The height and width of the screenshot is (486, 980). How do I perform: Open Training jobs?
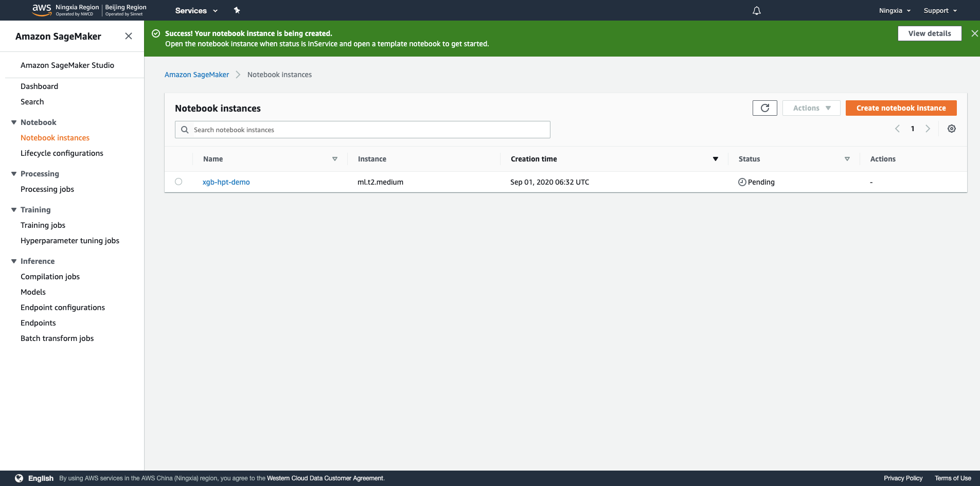tap(43, 225)
